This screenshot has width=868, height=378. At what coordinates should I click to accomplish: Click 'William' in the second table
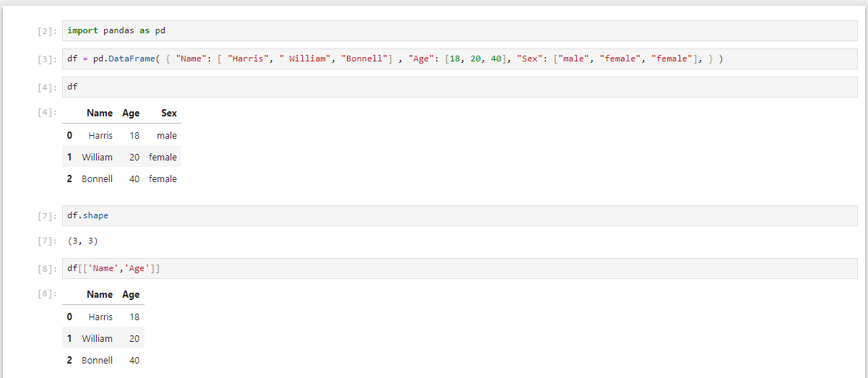[97, 338]
